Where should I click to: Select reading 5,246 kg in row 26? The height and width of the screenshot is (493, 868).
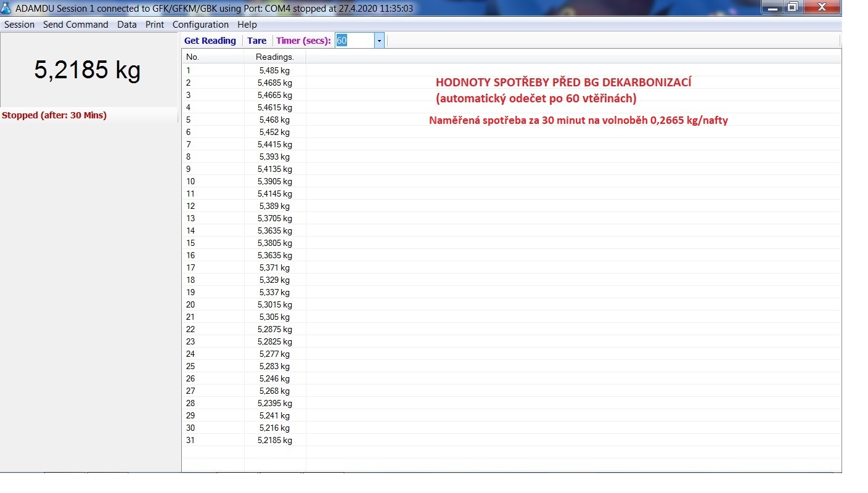[275, 378]
